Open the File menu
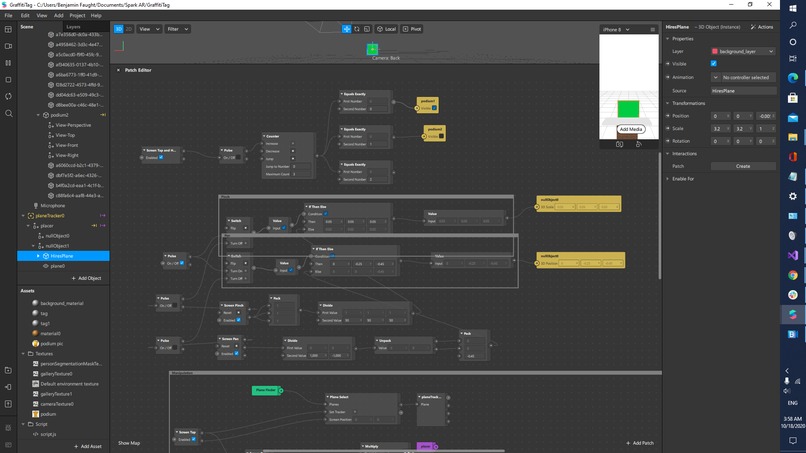 8,15
